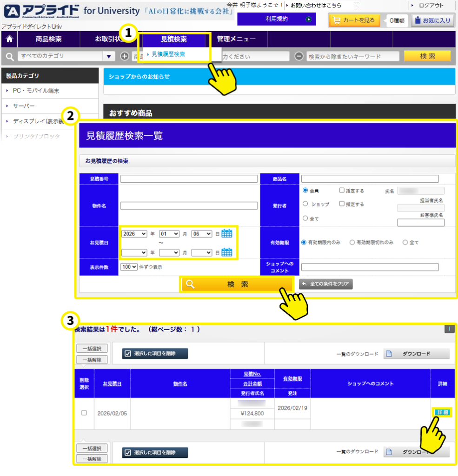Open お気に入り favorites list
The height and width of the screenshot is (476, 458).
[433, 20]
